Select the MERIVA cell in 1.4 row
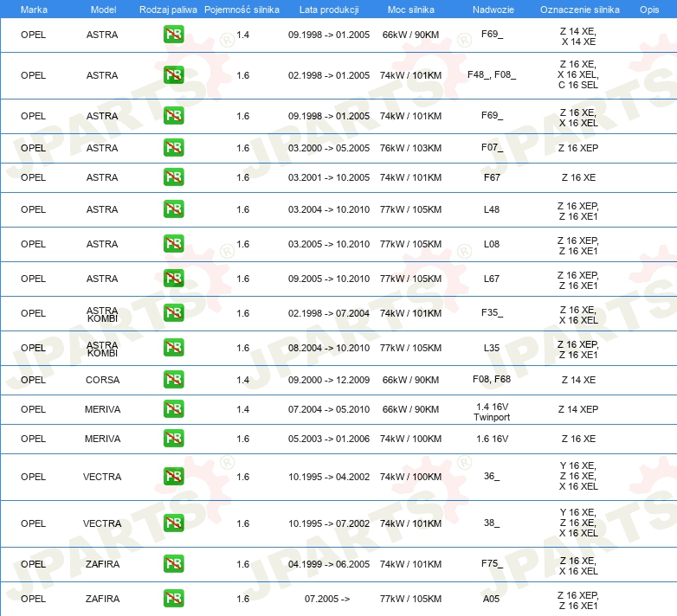This screenshot has width=677, height=616. point(102,409)
